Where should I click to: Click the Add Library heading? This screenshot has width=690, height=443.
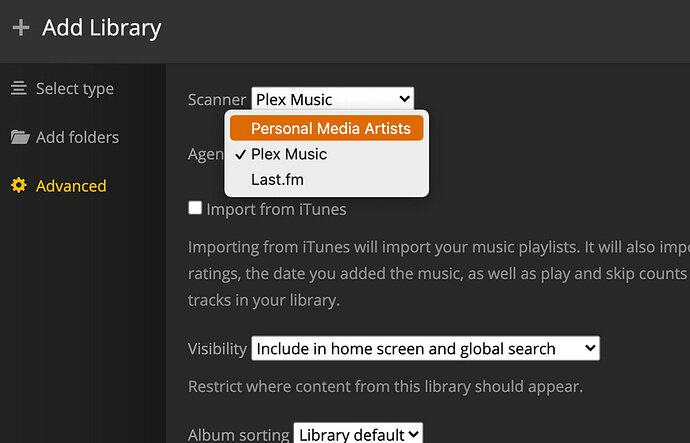102,28
